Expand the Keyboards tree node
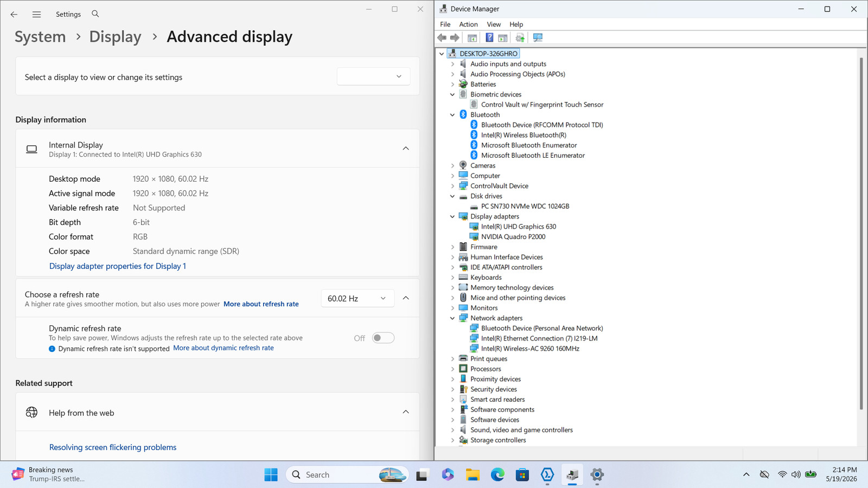The height and width of the screenshot is (488, 868). [x=453, y=278]
